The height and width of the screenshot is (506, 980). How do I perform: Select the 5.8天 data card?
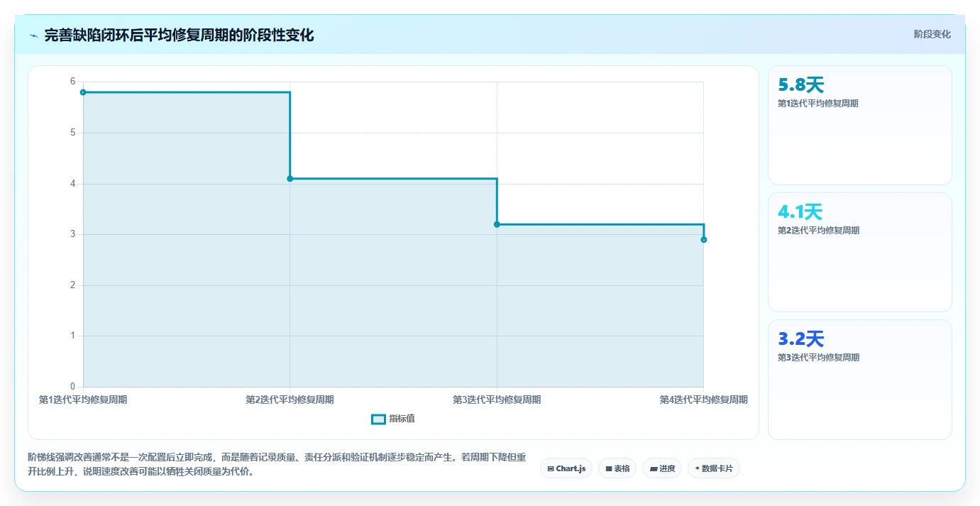tap(860, 126)
